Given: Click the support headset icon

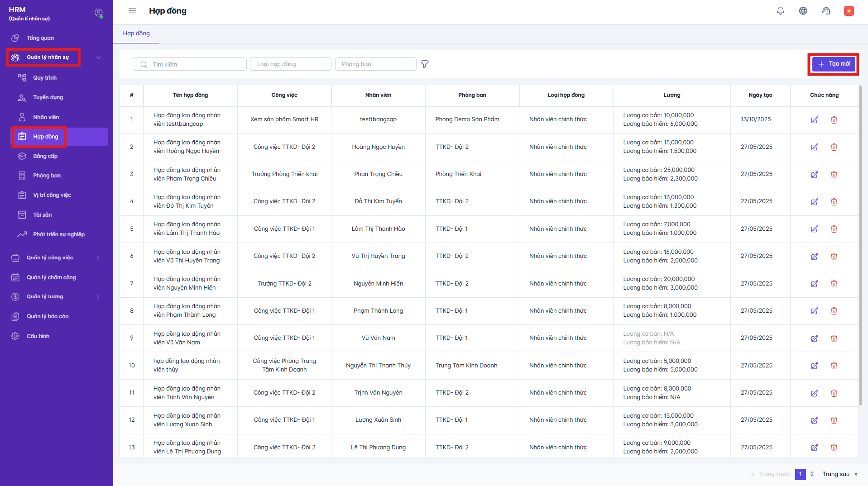Looking at the screenshot, I should pyautogui.click(x=826, y=11).
